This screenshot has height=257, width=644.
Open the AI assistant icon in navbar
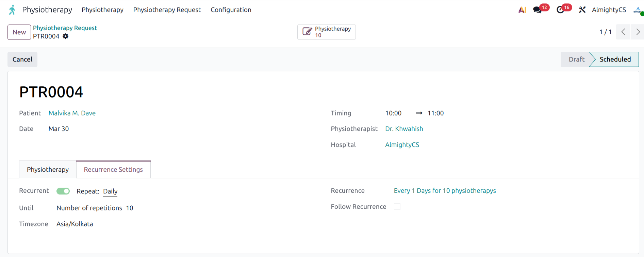pos(522,10)
